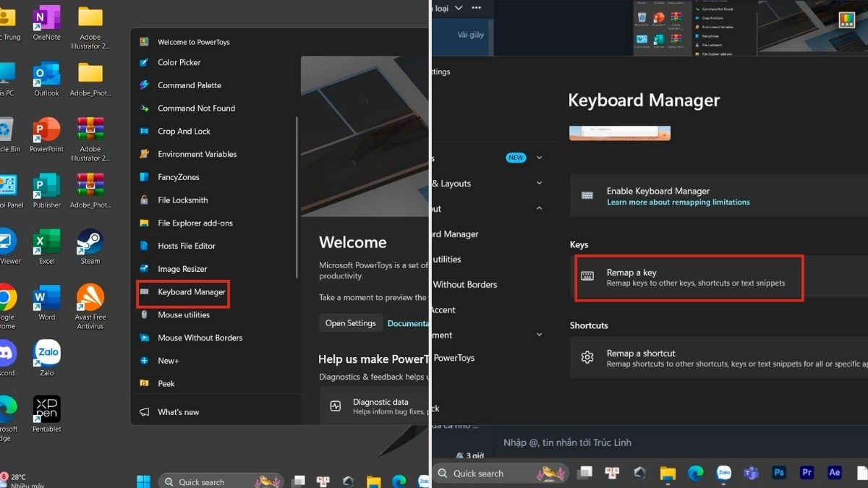Open Learn more about remapping limitations link
Screen dimensions: 868x488
(678, 202)
